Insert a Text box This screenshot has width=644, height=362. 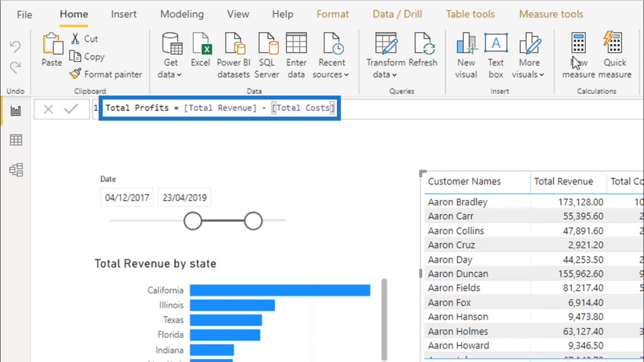tap(496, 56)
